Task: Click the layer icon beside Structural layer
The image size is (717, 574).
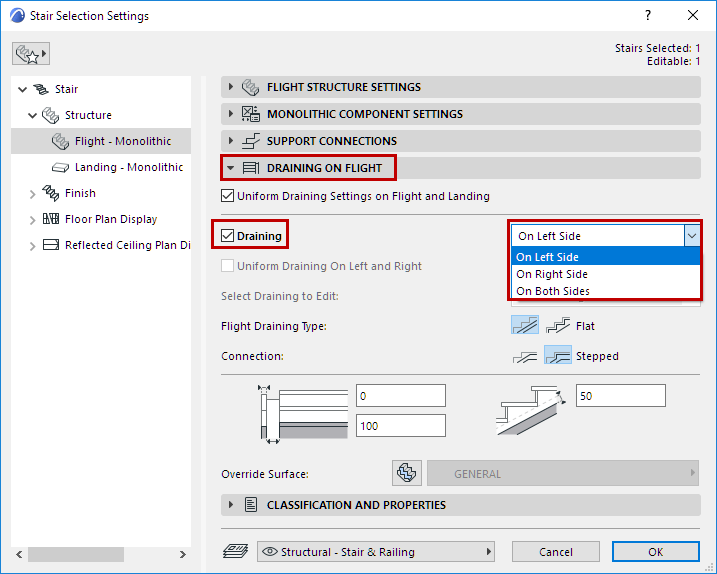Action: pyautogui.click(x=236, y=552)
